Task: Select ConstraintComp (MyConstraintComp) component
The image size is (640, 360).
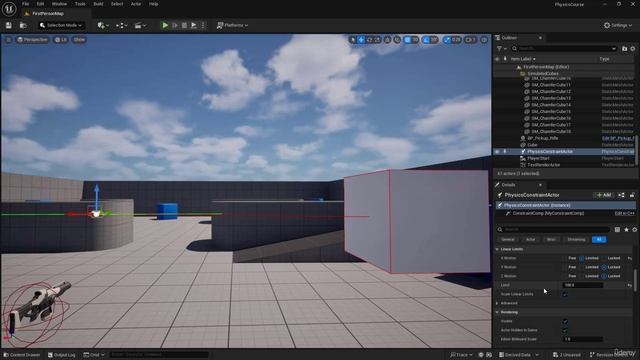Action: (x=548, y=213)
